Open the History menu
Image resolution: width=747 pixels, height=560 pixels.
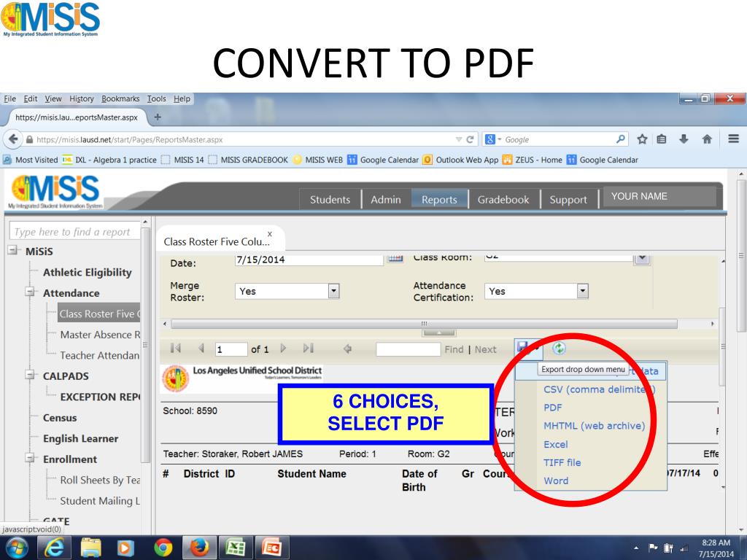pos(82,98)
